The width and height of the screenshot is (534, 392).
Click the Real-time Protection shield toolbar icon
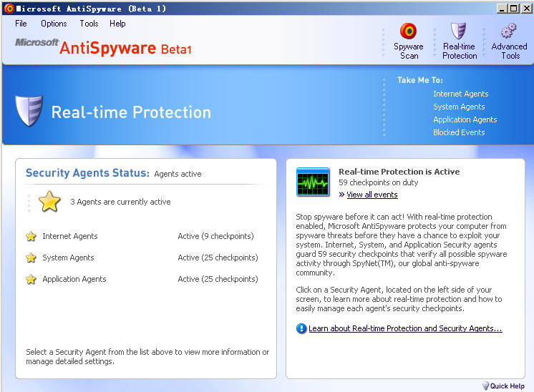(458, 31)
